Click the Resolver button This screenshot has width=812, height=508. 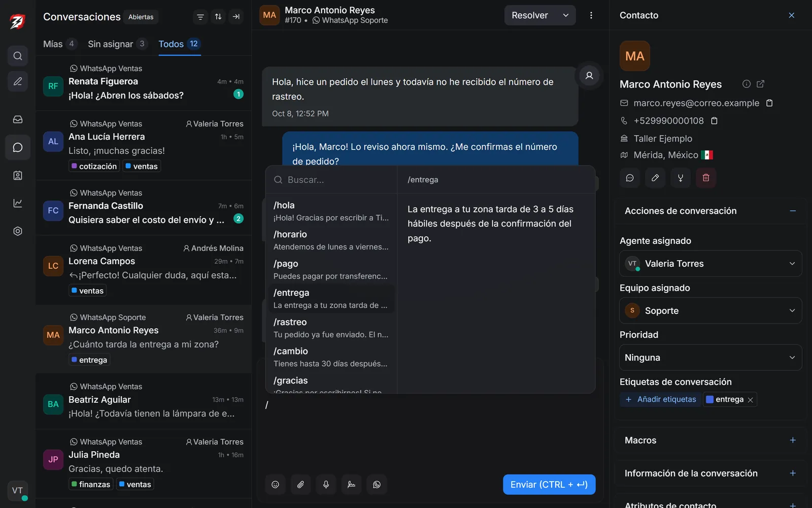[530, 15]
